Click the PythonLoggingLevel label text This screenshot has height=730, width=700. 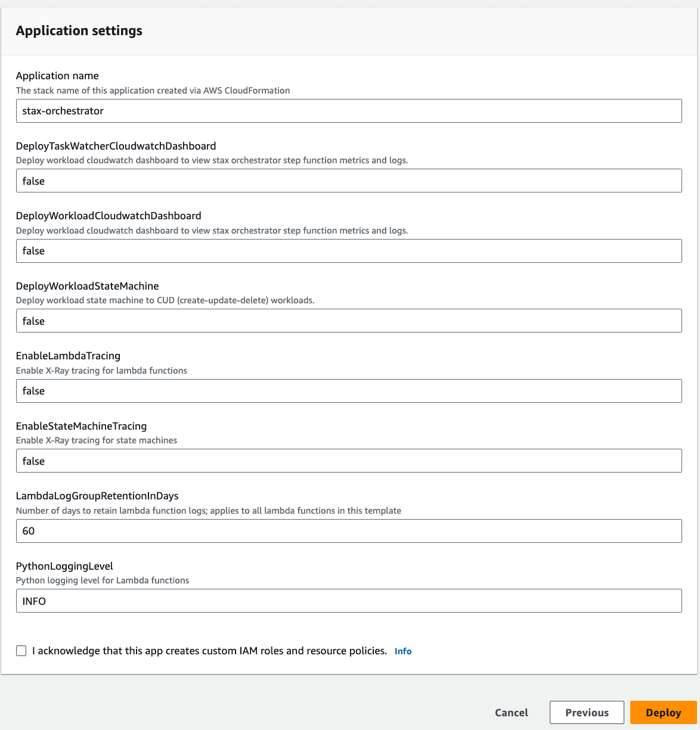click(64, 566)
